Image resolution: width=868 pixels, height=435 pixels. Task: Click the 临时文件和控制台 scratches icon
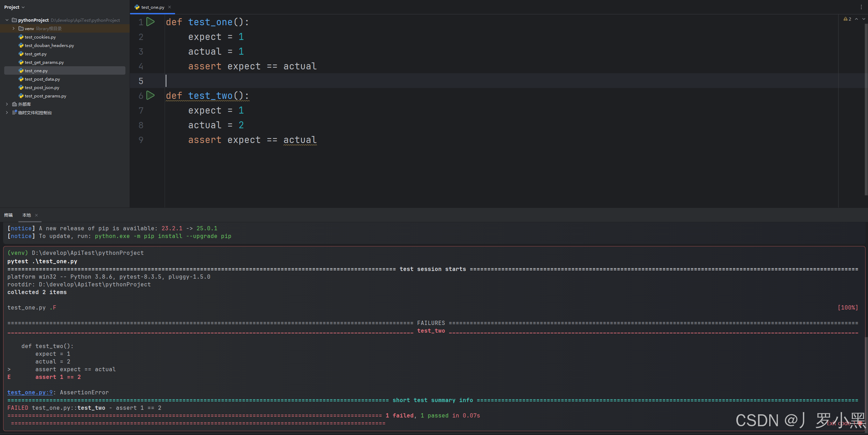14,113
